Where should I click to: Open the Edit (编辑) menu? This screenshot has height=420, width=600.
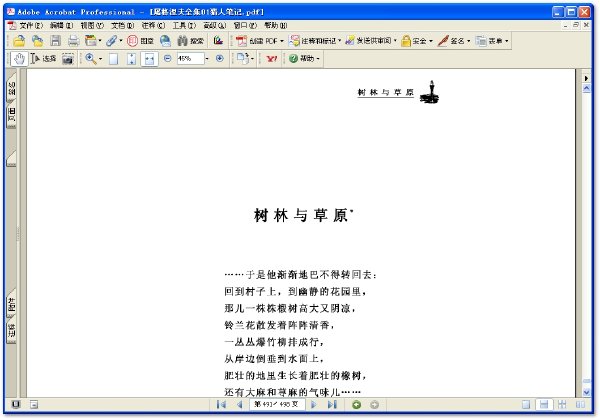coord(61,25)
